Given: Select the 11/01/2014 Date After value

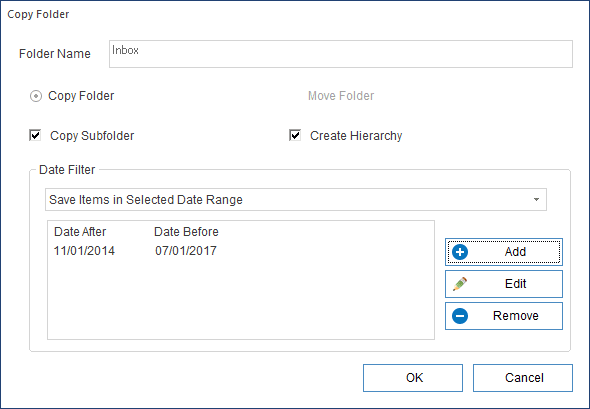Looking at the screenshot, I should (x=84, y=251).
